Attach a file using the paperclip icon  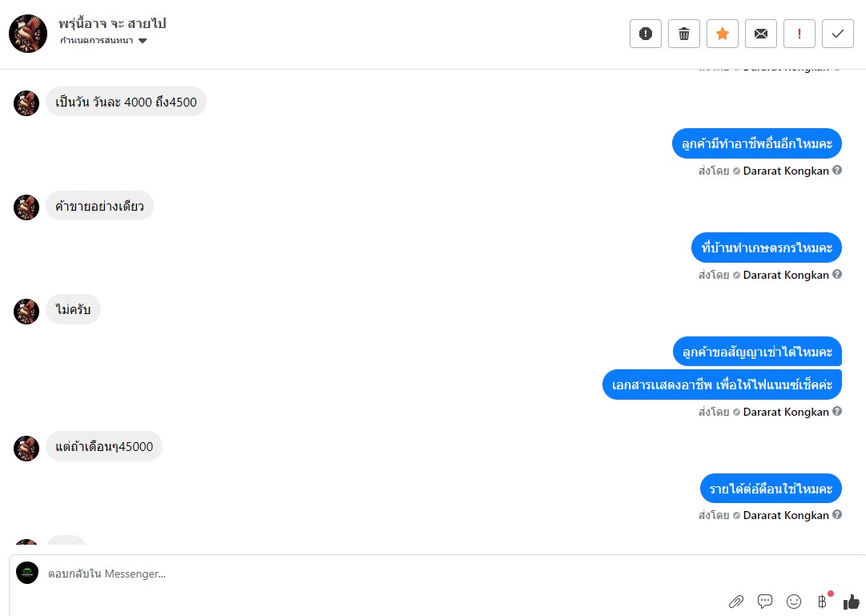pyautogui.click(x=735, y=601)
